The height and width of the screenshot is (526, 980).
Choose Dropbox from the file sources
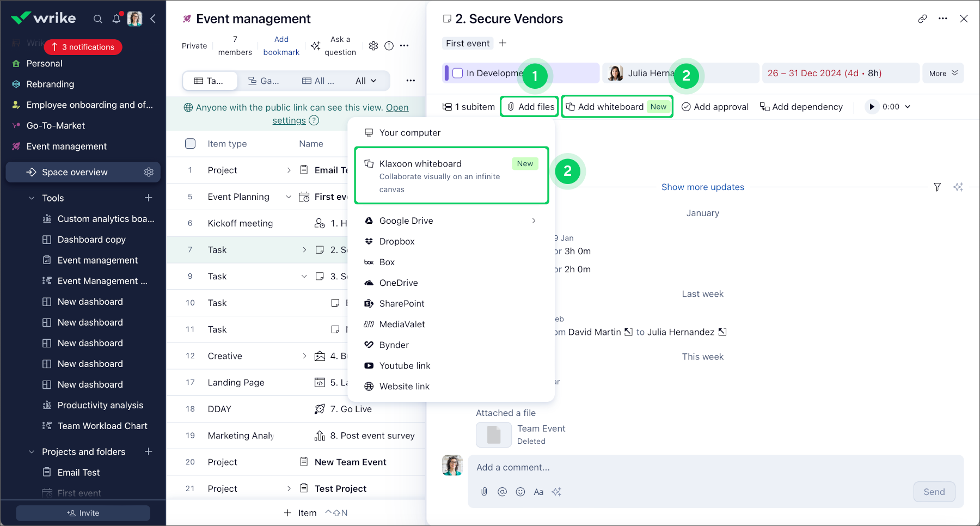pos(397,241)
